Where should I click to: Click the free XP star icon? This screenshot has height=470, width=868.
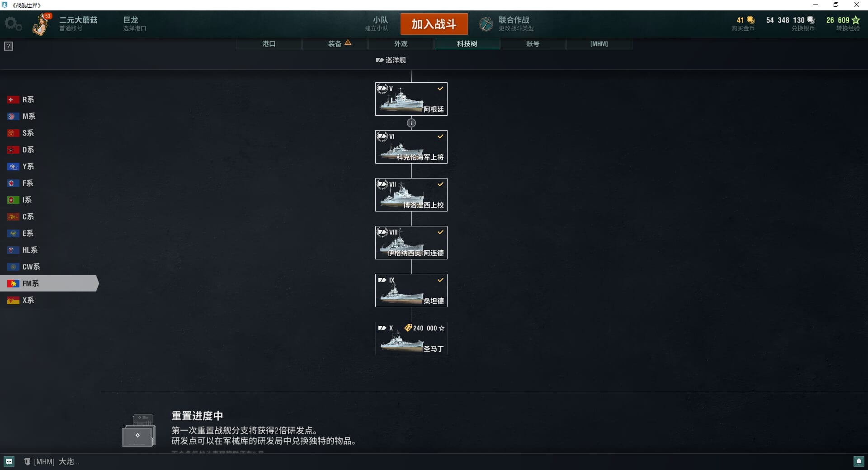coord(856,20)
